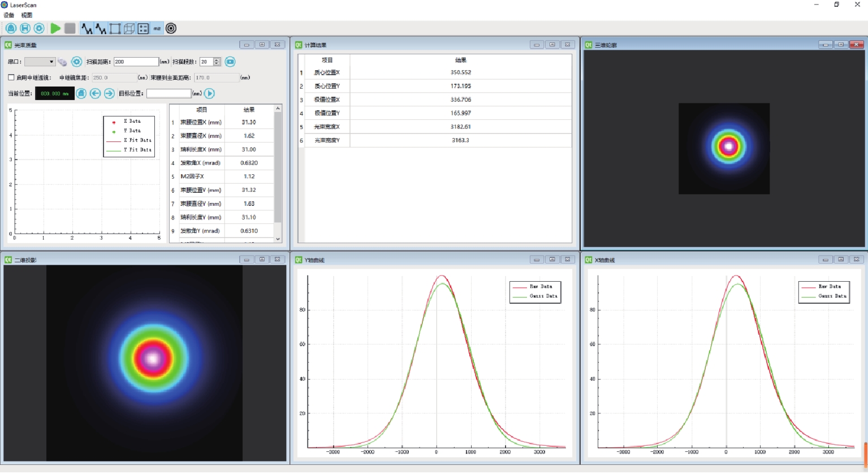Screen dimensions: 868x474
Task: Click the X Fit Data legend entry
Action: [x=129, y=140]
